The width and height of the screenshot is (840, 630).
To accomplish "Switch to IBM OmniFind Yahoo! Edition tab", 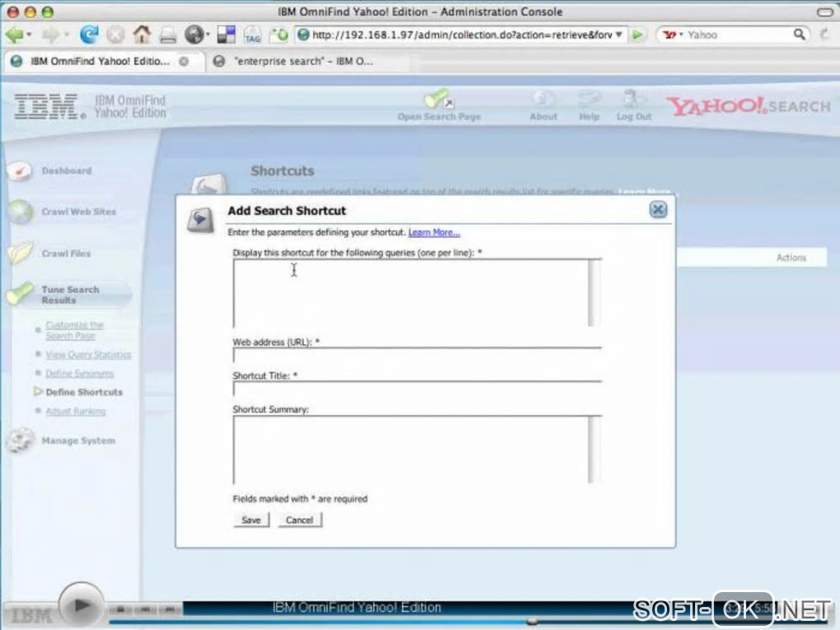I will point(100,62).
